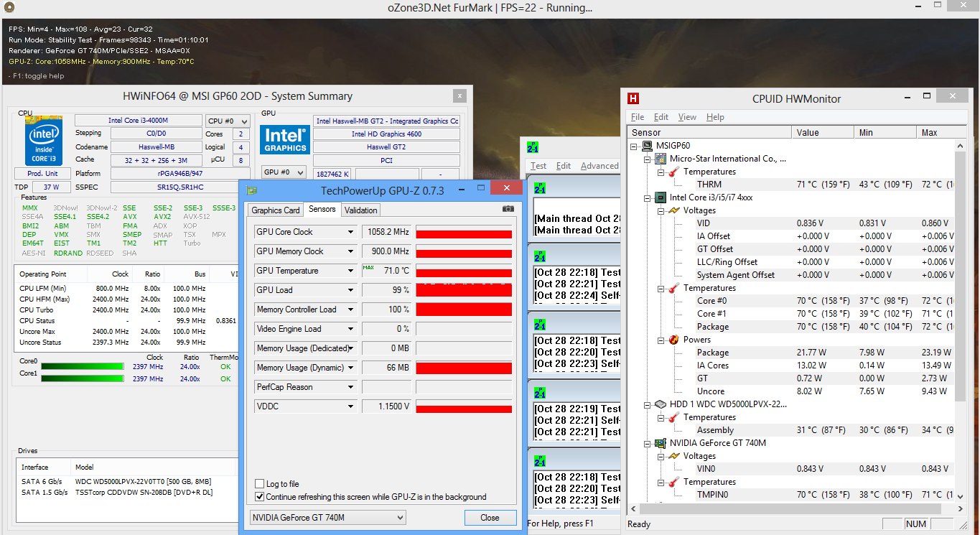The height and width of the screenshot is (535, 980).
Task: Open the GPU Temperature sensor dropdown
Action: click(x=351, y=271)
